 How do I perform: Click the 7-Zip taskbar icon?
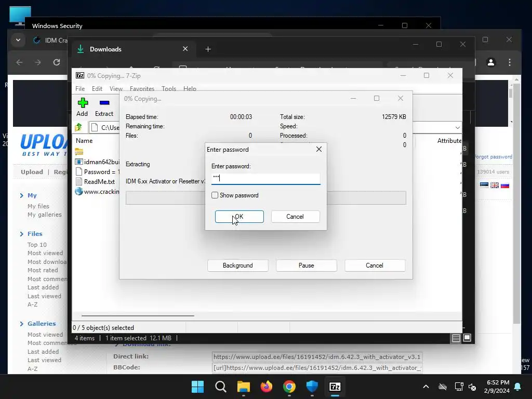tap(335, 387)
